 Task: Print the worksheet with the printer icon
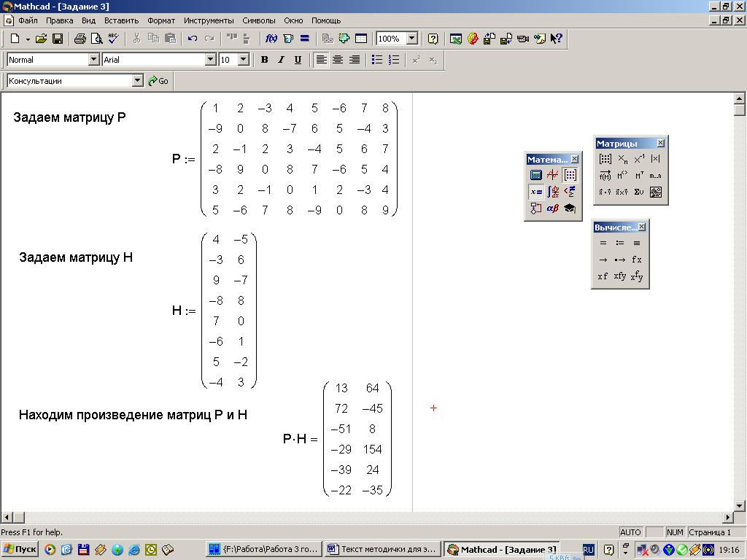click(x=80, y=39)
